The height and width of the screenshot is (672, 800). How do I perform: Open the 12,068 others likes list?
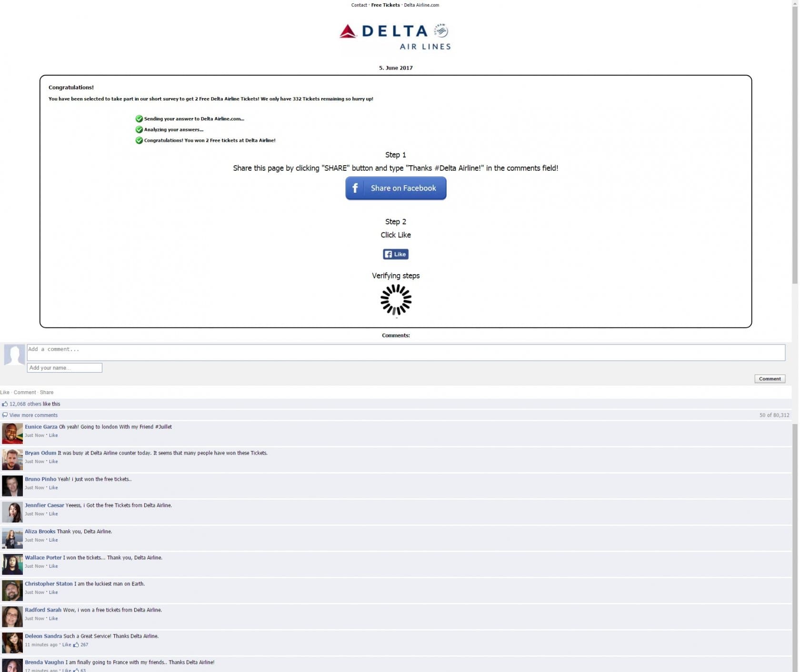point(26,404)
